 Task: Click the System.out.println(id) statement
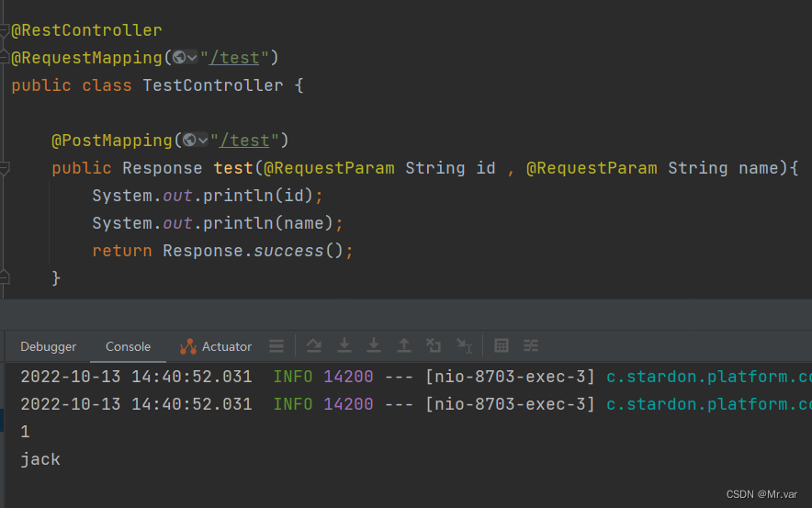click(208, 196)
